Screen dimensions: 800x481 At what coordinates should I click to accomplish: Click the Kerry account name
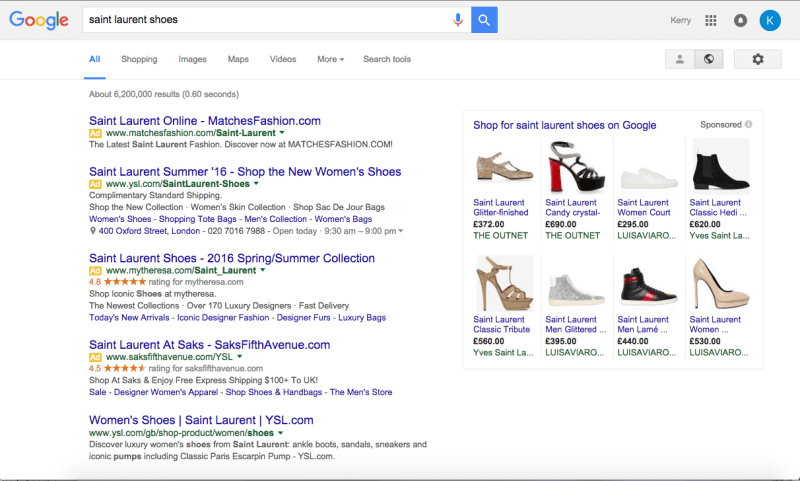pos(681,20)
